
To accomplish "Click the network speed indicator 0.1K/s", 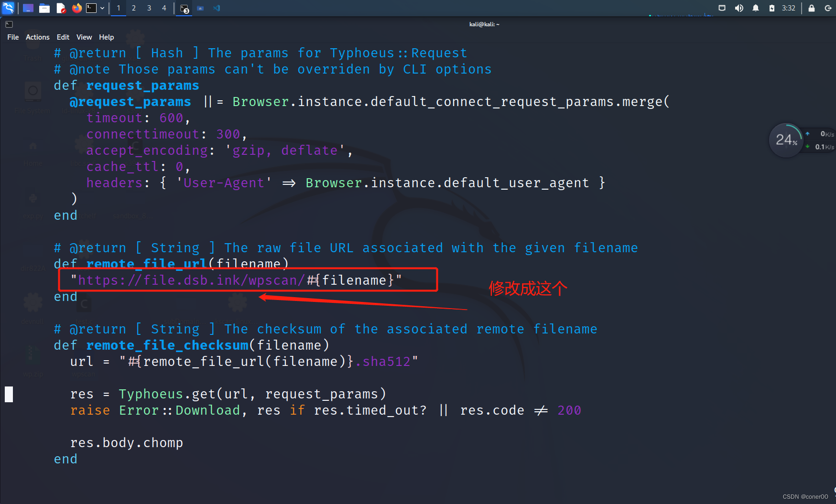I will [x=821, y=147].
